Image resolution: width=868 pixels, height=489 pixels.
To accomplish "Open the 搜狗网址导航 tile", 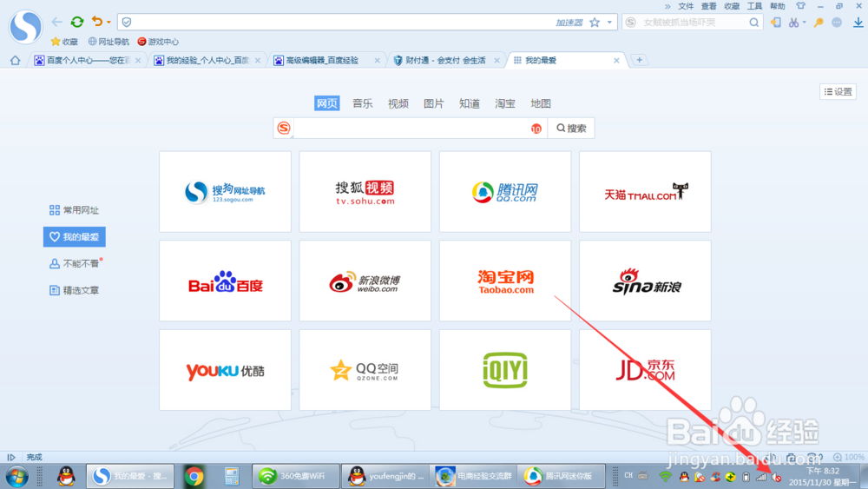I will point(225,192).
